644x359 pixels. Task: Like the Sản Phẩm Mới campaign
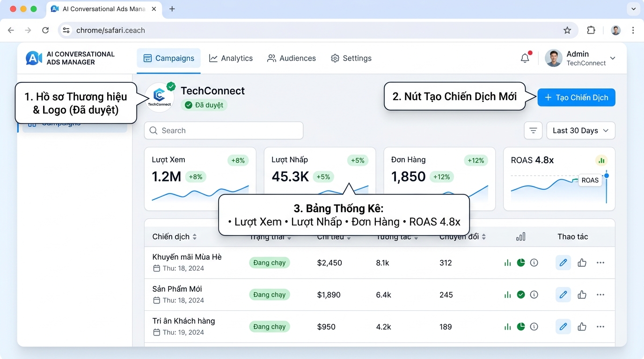click(582, 294)
